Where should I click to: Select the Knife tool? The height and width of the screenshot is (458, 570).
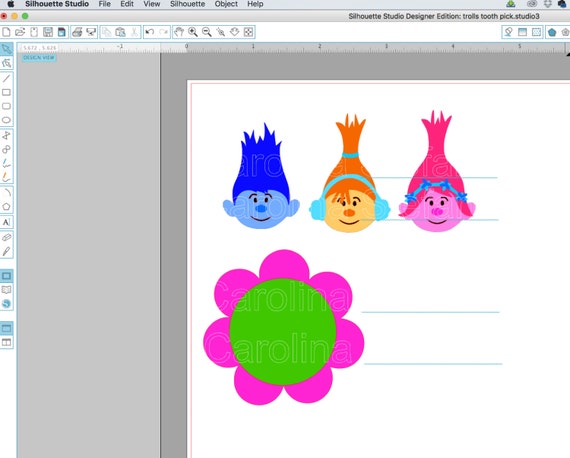pyautogui.click(x=7, y=251)
